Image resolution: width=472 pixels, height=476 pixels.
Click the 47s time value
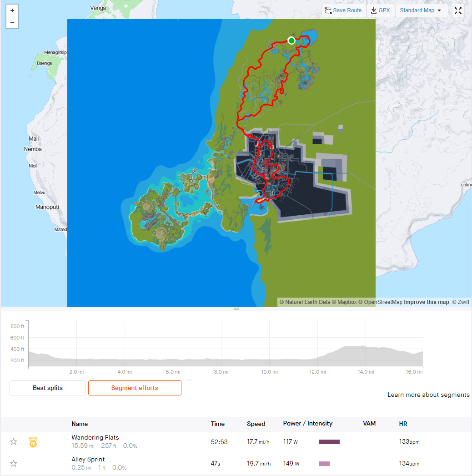(216, 464)
